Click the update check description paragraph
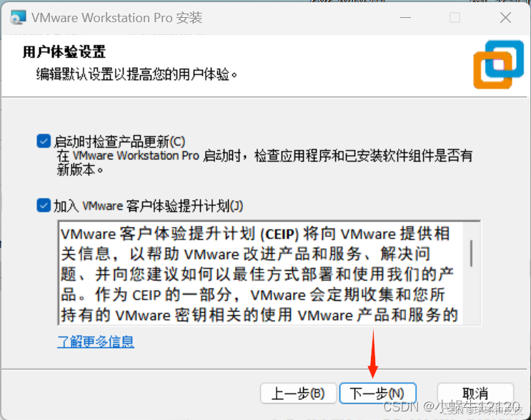531x420 pixels. (264, 163)
